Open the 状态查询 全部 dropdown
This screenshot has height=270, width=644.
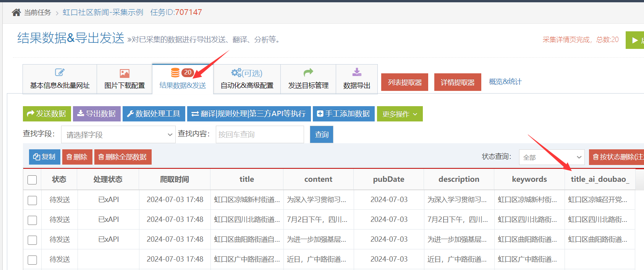[552, 157]
